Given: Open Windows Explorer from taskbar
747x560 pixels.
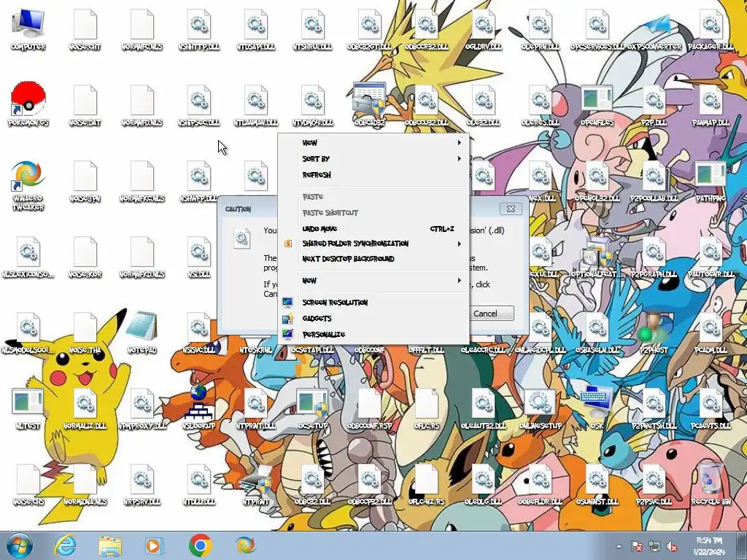Looking at the screenshot, I should click(x=109, y=545).
